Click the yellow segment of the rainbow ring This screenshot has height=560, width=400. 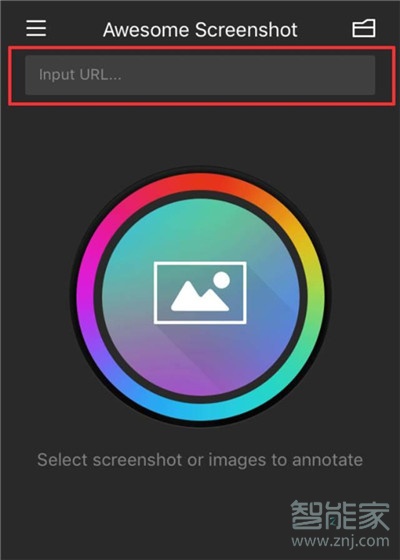(302, 238)
